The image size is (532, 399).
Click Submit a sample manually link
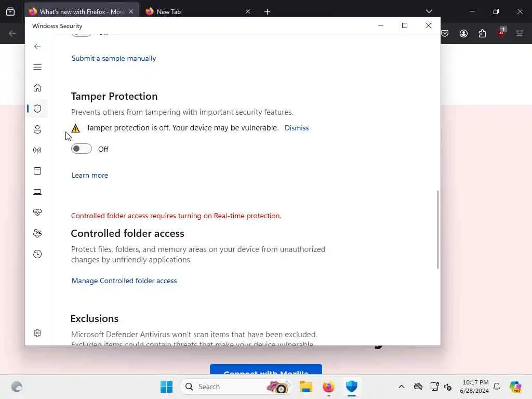(114, 58)
